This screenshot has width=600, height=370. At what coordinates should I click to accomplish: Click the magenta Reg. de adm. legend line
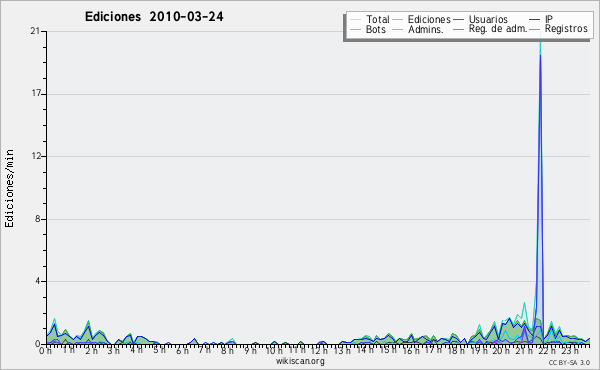coord(458,29)
